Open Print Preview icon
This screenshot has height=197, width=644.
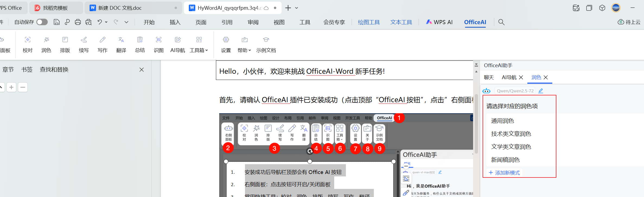pos(88,22)
